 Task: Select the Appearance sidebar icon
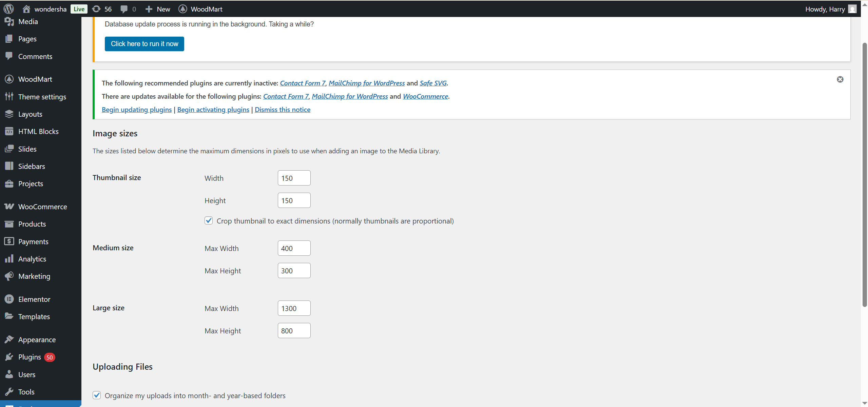pyautogui.click(x=9, y=339)
